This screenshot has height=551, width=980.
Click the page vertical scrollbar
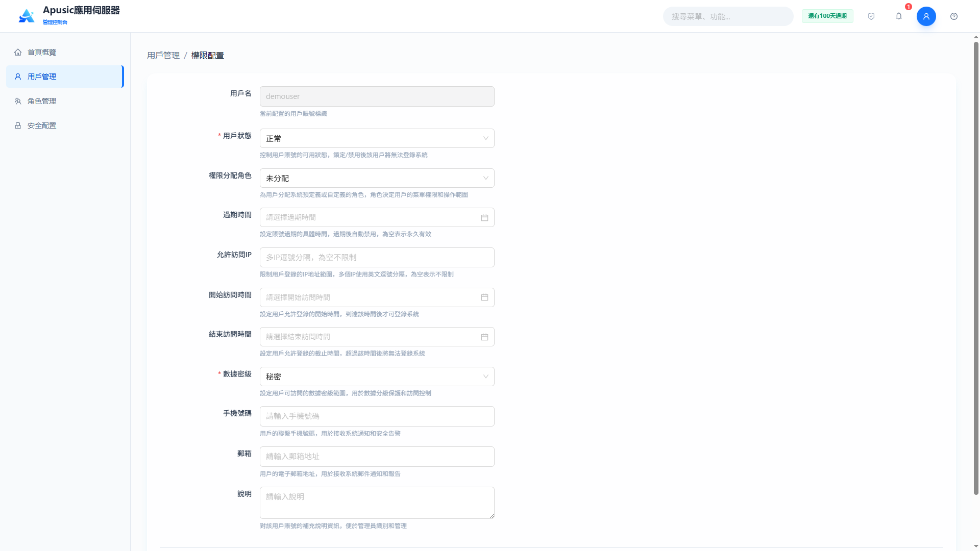pyautogui.click(x=976, y=268)
